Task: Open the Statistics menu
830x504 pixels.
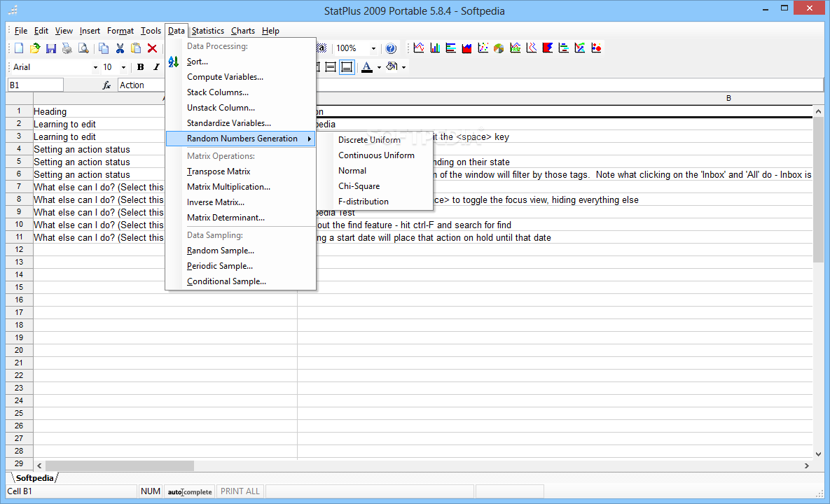Action: [207, 31]
